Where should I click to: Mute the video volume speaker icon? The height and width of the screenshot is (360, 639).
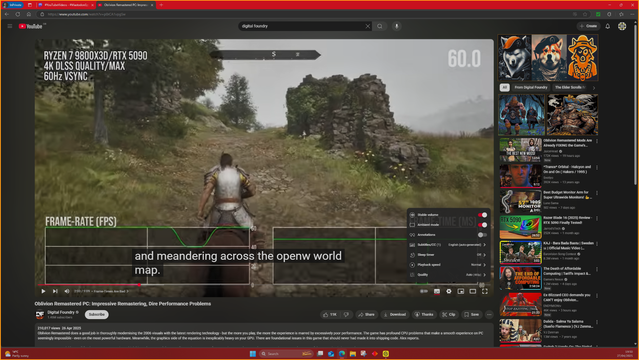(x=67, y=291)
